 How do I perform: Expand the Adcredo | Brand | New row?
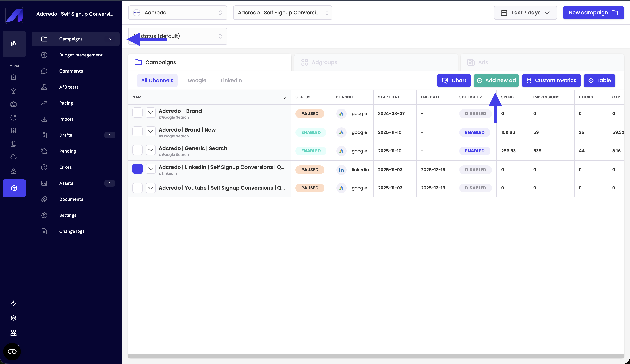(150, 131)
